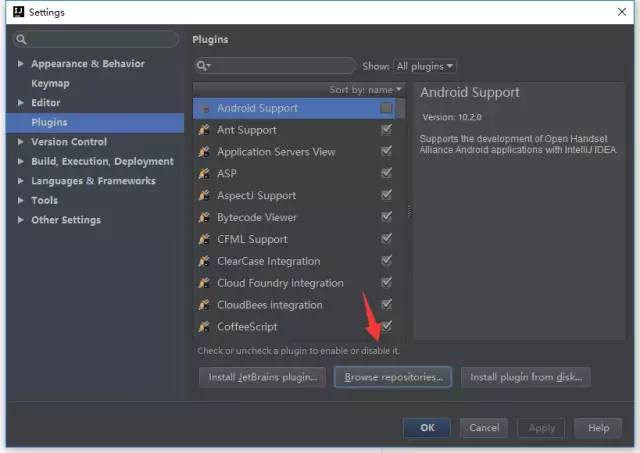Select the CoffeeScript plugin row
640x453 pixels.
(294, 326)
